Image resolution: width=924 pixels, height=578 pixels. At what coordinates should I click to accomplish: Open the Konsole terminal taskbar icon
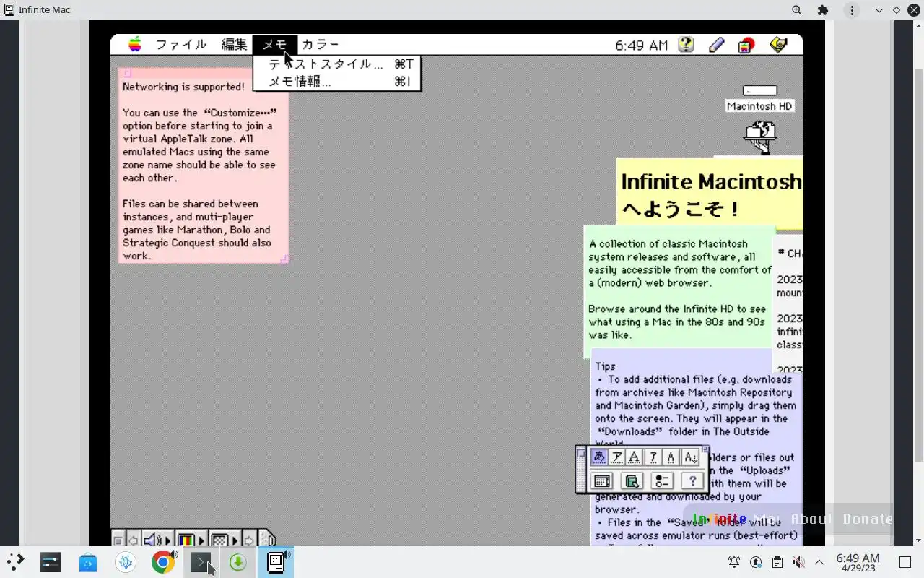click(201, 561)
